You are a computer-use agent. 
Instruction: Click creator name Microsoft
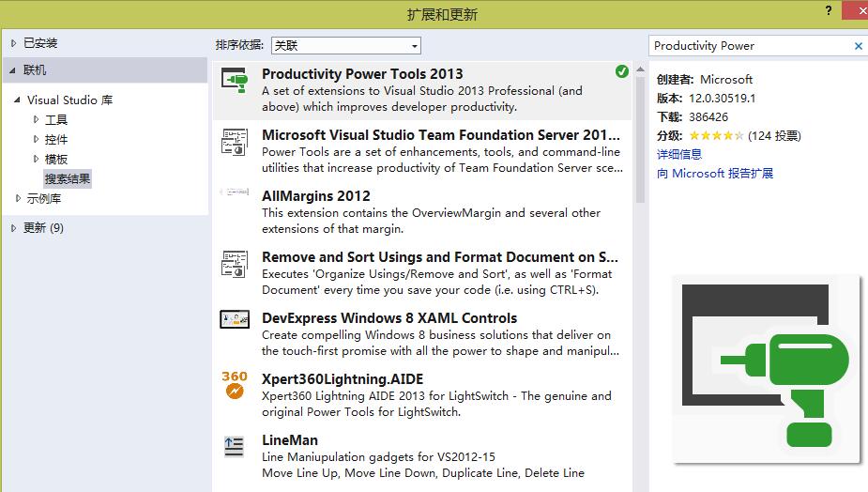click(725, 79)
